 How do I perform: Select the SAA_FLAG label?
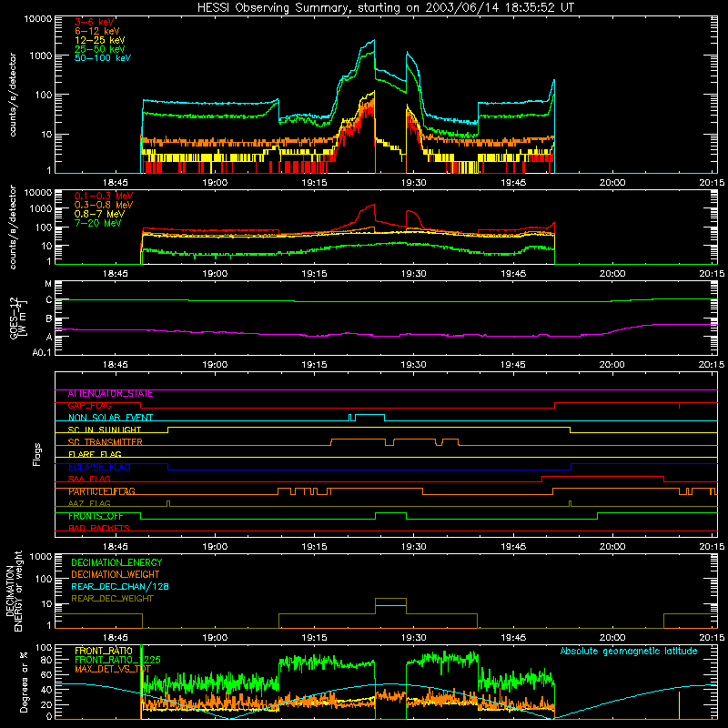click(x=89, y=480)
